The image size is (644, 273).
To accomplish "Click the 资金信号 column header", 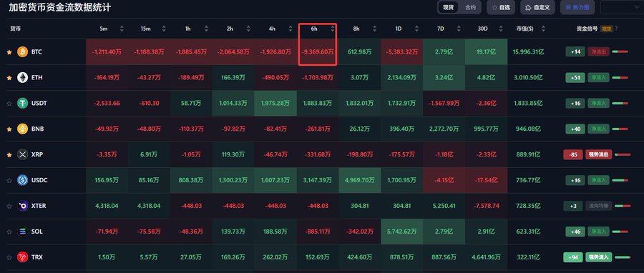I will pos(587,29).
